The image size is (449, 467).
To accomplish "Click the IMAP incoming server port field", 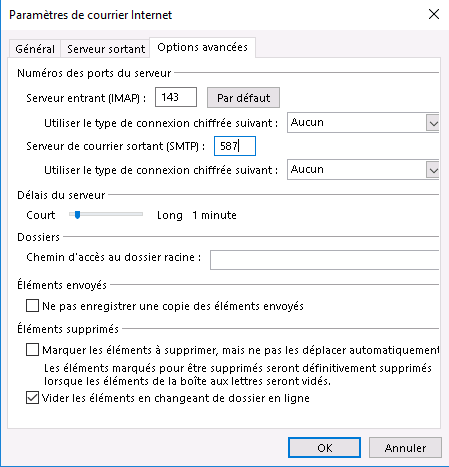I will [x=176, y=97].
